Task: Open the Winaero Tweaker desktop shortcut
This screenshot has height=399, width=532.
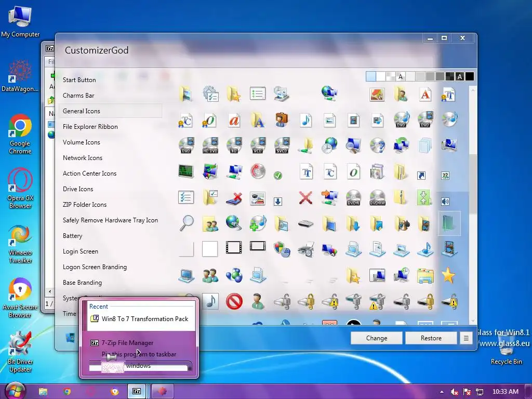Action: [x=20, y=245]
